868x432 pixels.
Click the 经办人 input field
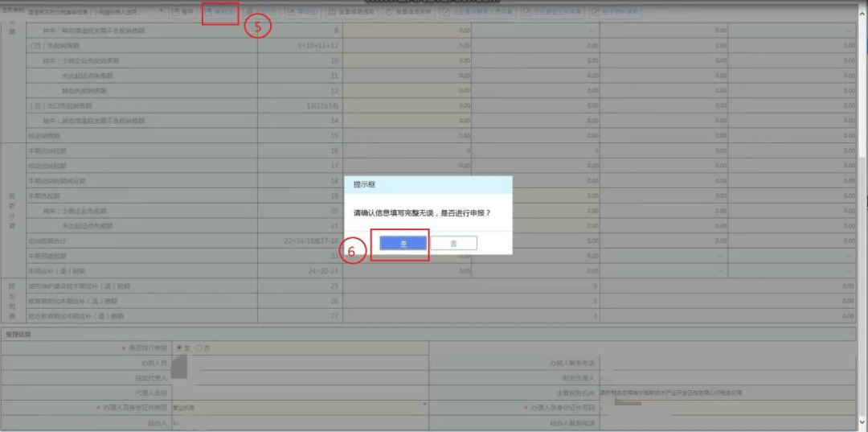[300, 423]
